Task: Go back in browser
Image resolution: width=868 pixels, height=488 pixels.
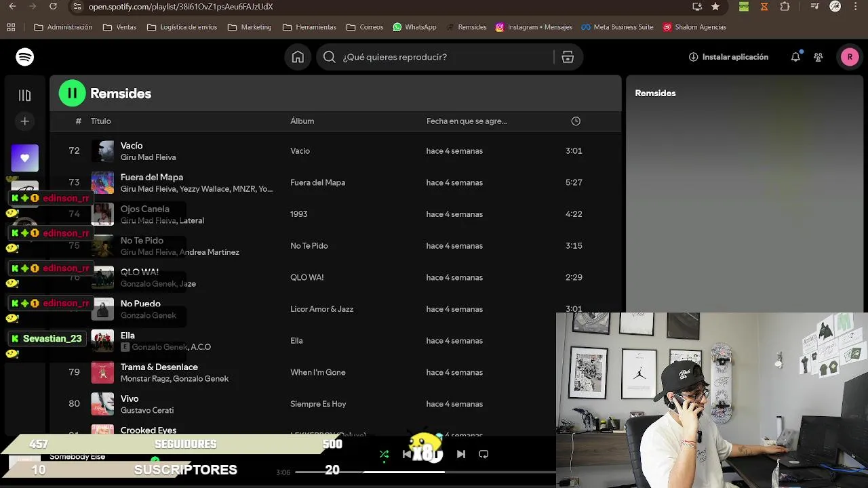Action: 12,7
